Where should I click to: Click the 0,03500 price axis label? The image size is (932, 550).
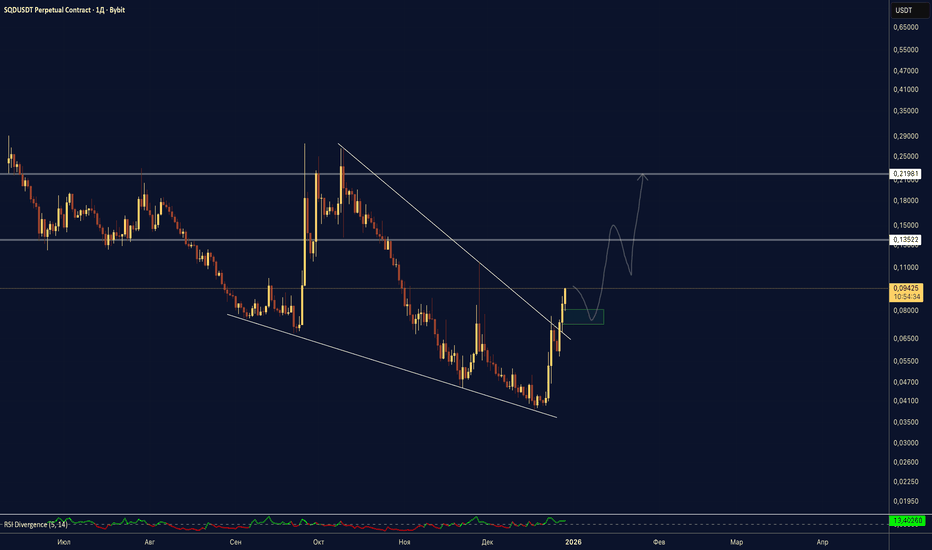[x=905, y=422]
